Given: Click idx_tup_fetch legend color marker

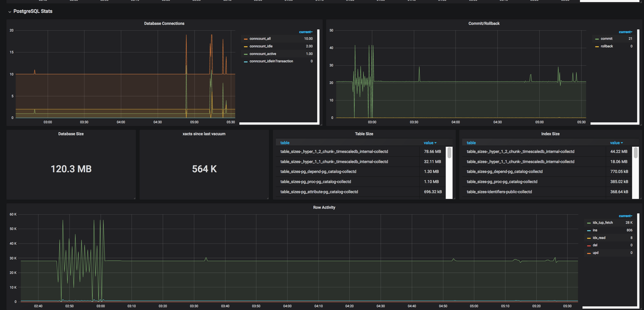Looking at the screenshot, I should pyautogui.click(x=589, y=223).
